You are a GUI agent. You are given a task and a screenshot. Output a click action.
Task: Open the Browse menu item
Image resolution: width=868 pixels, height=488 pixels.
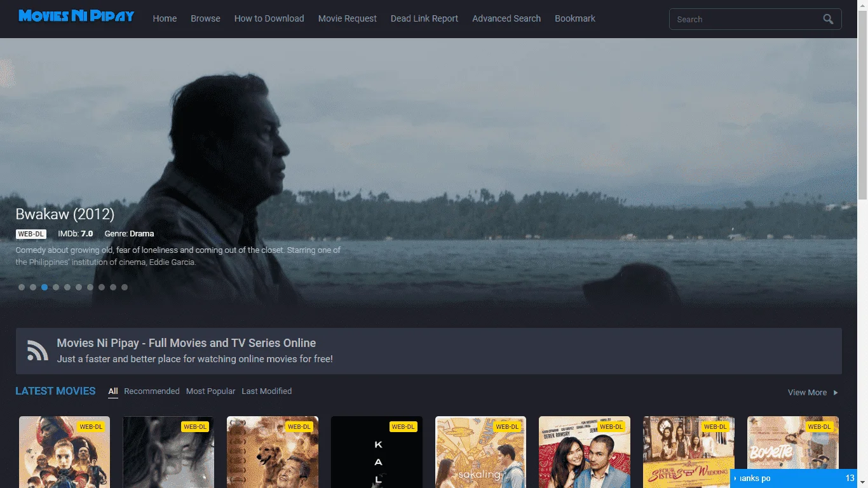pos(205,18)
